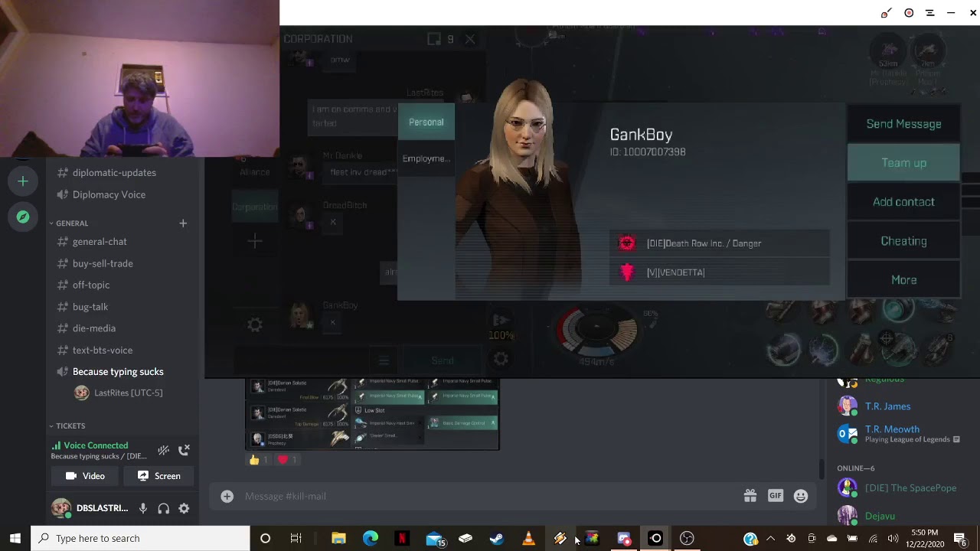Toggle Discord noise suppression icon
The image size is (980, 551).
coord(163,450)
